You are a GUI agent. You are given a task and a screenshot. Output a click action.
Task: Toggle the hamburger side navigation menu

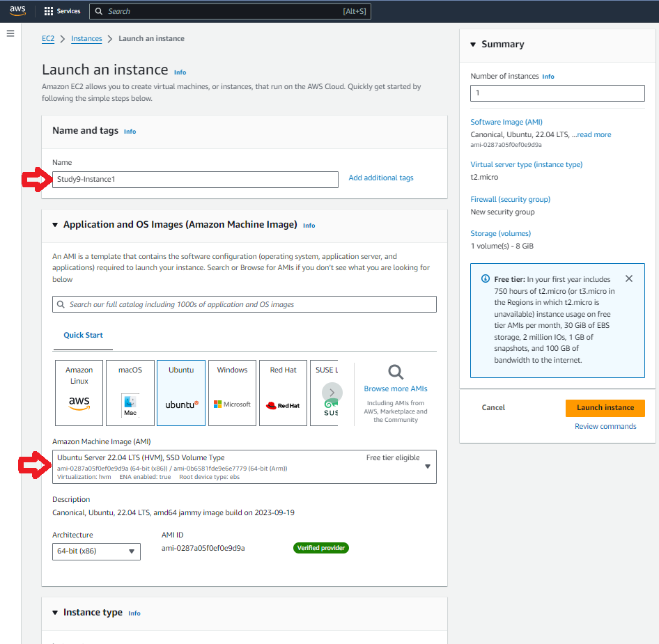click(x=10, y=33)
